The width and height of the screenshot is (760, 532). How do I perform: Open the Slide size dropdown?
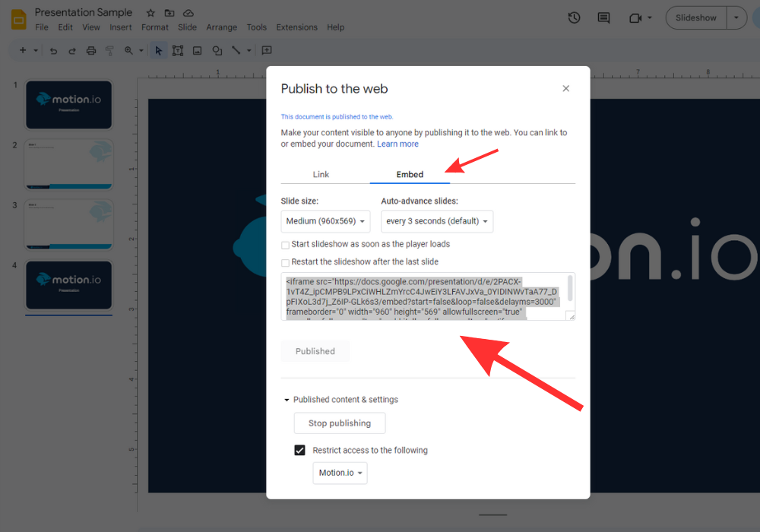325,221
